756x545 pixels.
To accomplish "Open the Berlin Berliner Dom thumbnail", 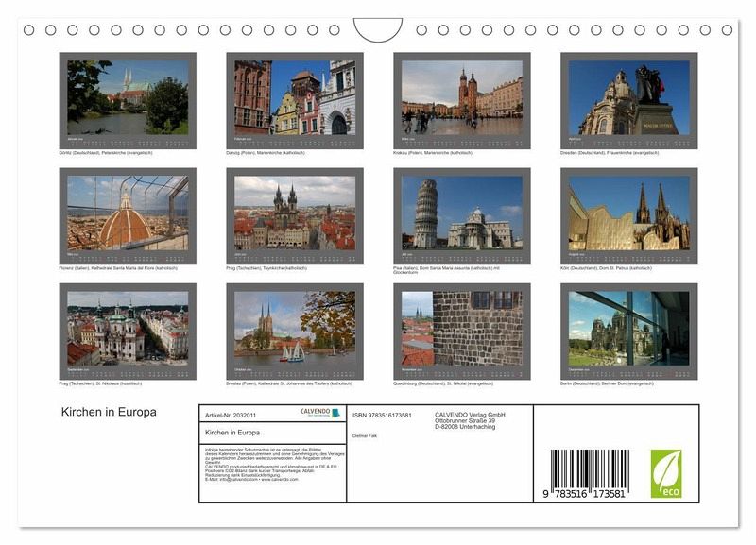I will [x=628, y=331].
